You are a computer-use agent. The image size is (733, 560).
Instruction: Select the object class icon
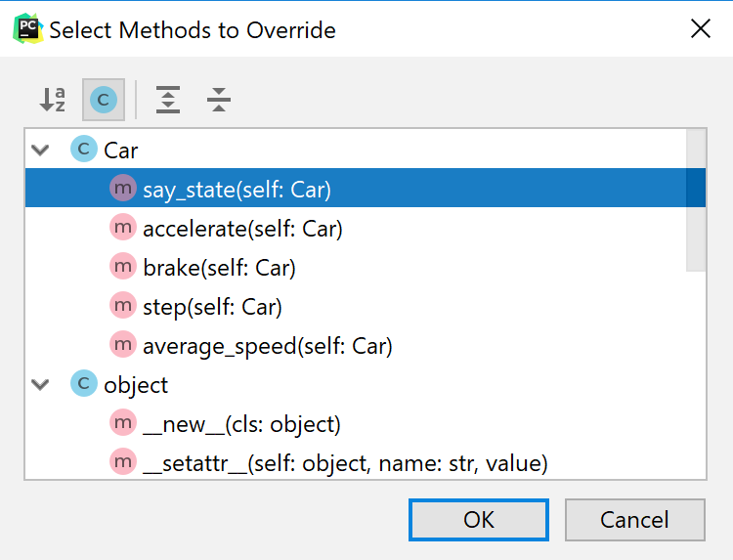point(84,384)
